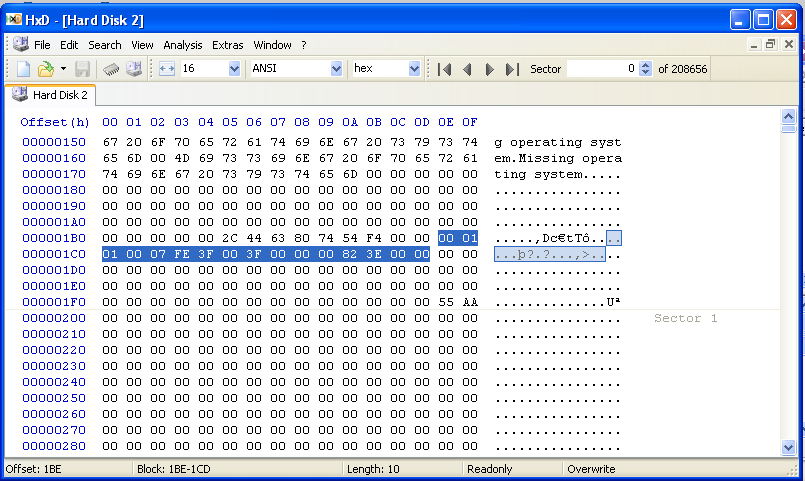Image resolution: width=805 pixels, height=481 pixels.
Task: Click 'Length: 10' in status bar
Action: click(373, 469)
